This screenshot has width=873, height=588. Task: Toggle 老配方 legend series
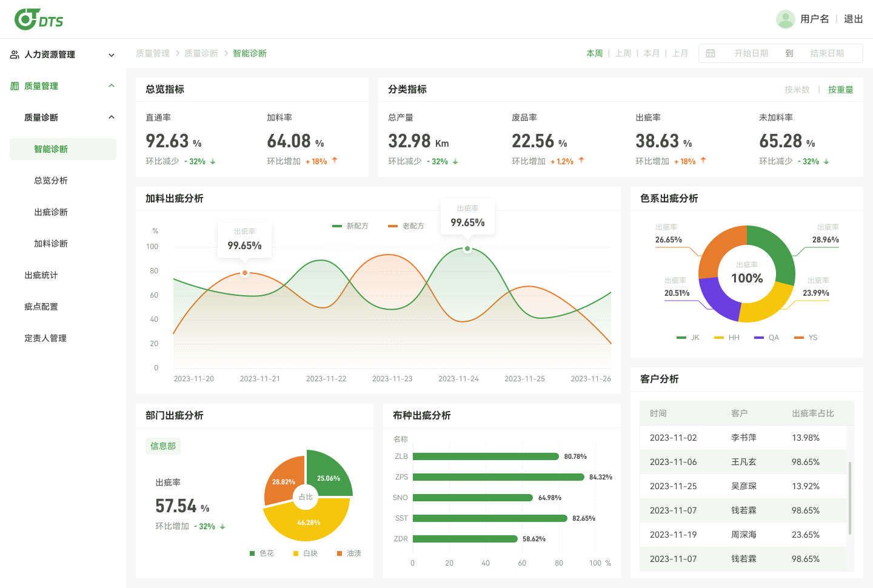coord(406,226)
